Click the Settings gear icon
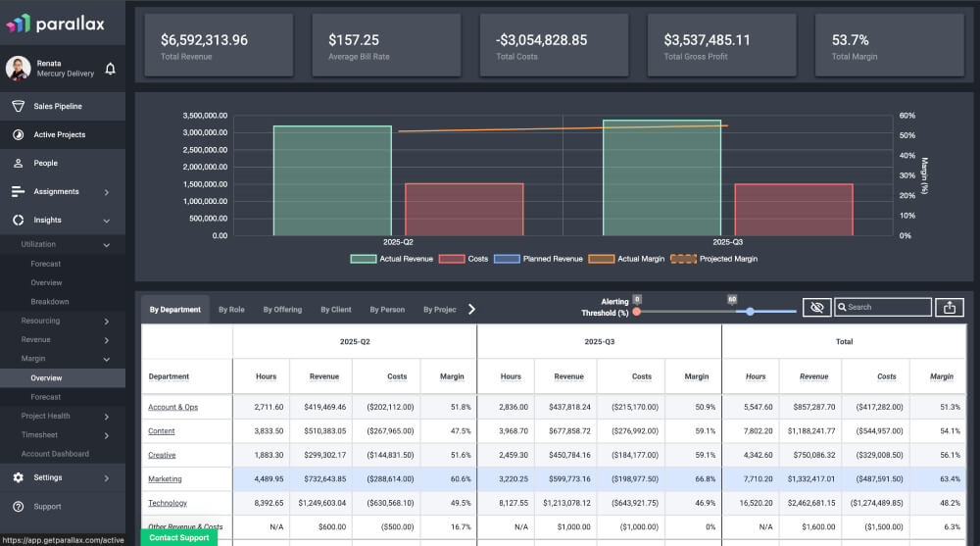Screen dimensions: 980x546 18,477
